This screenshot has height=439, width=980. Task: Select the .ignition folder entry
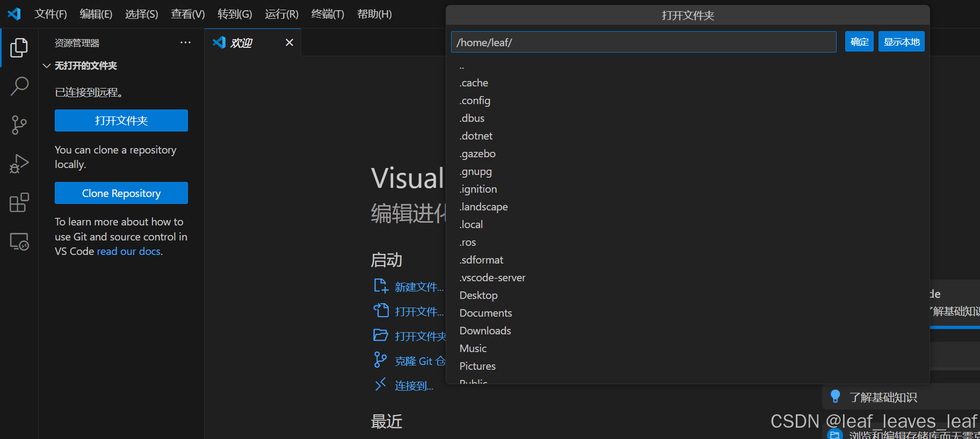(x=688, y=189)
